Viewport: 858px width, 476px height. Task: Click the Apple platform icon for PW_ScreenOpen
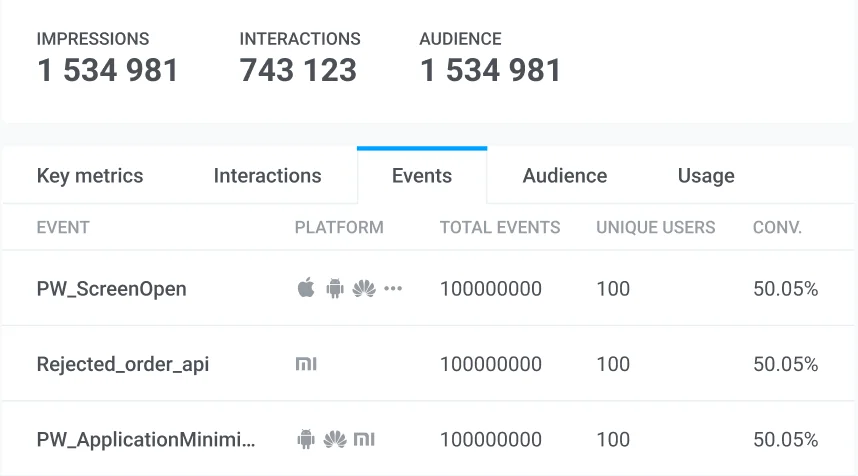[x=306, y=289]
